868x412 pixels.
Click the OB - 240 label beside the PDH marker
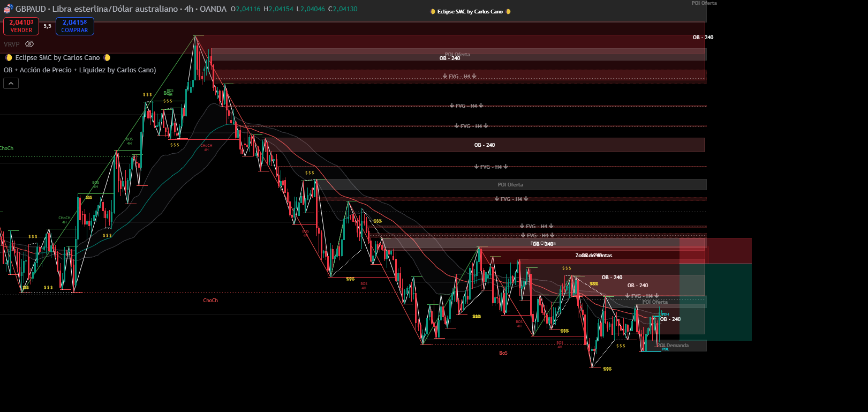click(x=670, y=319)
